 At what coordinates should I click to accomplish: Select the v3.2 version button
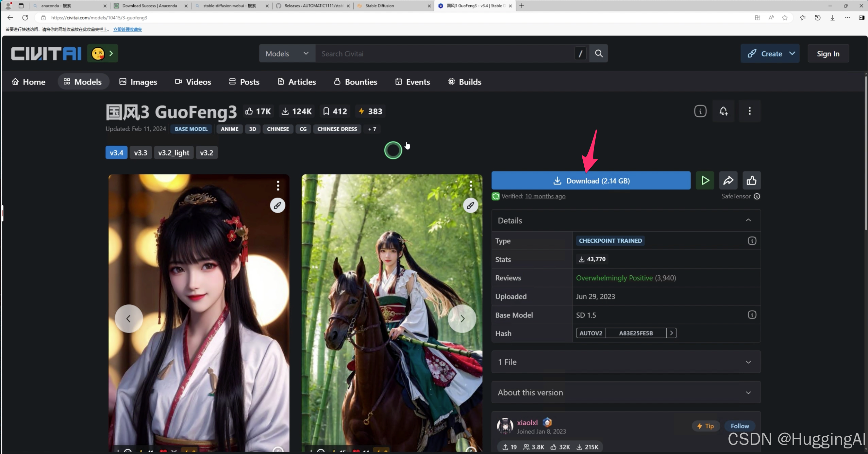(x=206, y=153)
